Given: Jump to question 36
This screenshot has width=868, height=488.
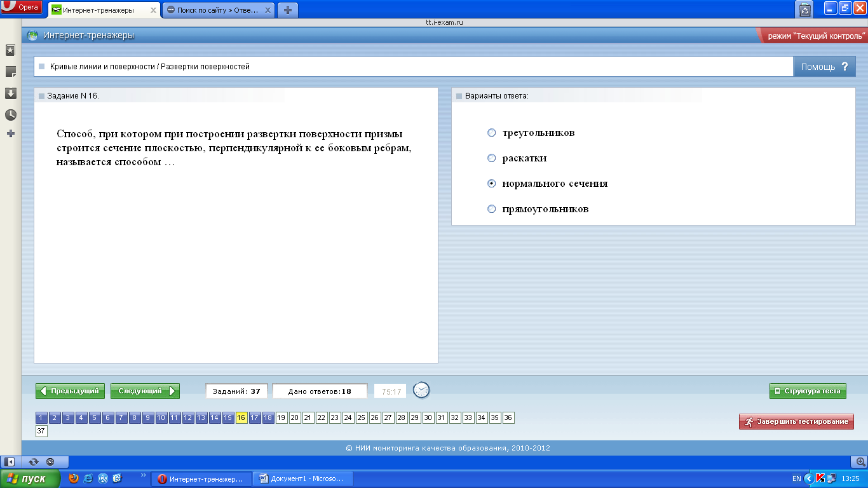Looking at the screenshot, I should [x=508, y=417].
